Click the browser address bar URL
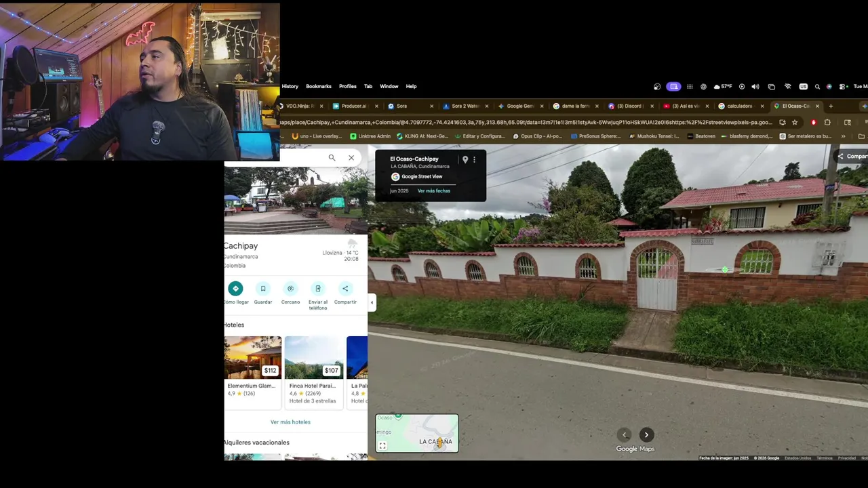868x488 pixels. 526,123
